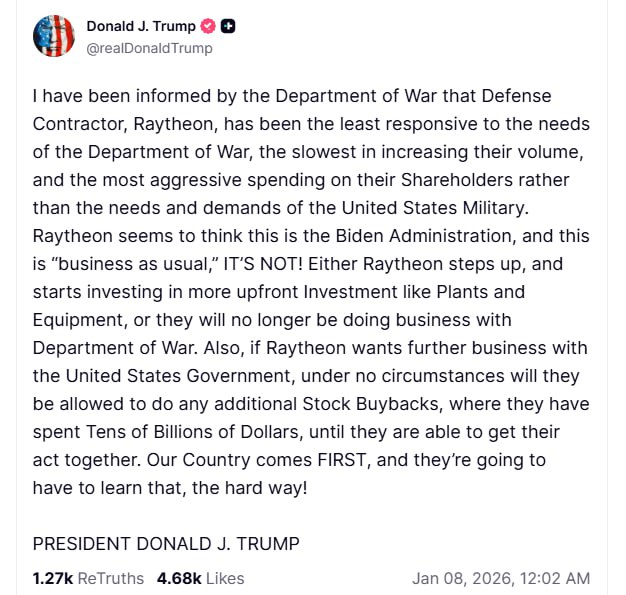This screenshot has height=595, width=626.
Task: Click the 12:02 AM time text
Action: point(557,578)
